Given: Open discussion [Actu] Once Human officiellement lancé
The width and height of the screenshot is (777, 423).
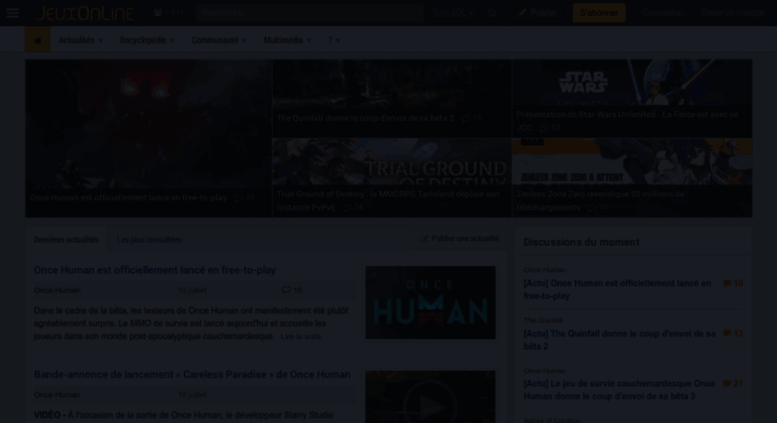Looking at the screenshot, I should click(x=617, y=290).
